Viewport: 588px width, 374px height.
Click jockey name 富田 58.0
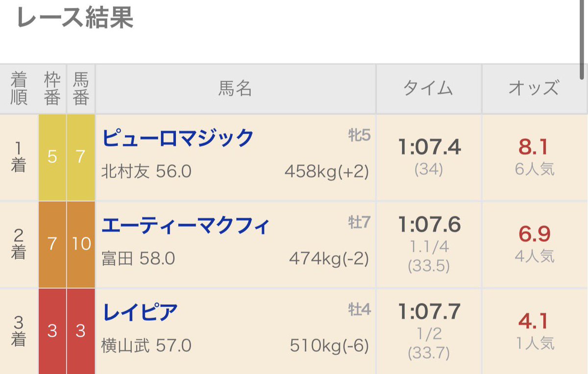coord(138,259)
